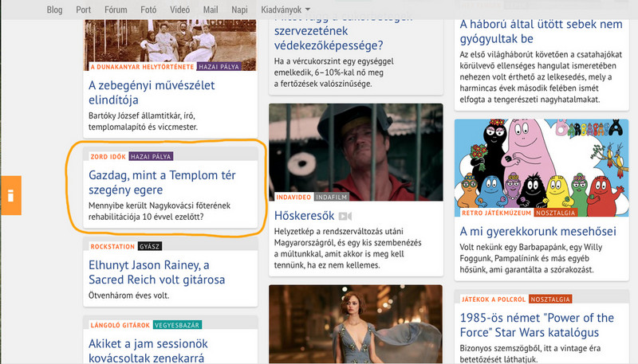The height and width of the screenshot is (364, 638).
Task: Click the Játékok a polcról blog label
Action: 494,299
